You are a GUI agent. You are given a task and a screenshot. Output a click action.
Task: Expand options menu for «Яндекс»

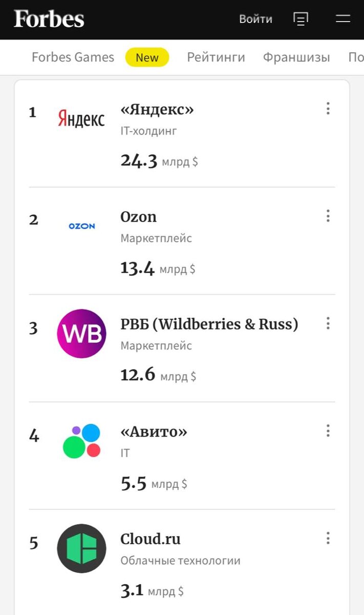click(328, 109)
